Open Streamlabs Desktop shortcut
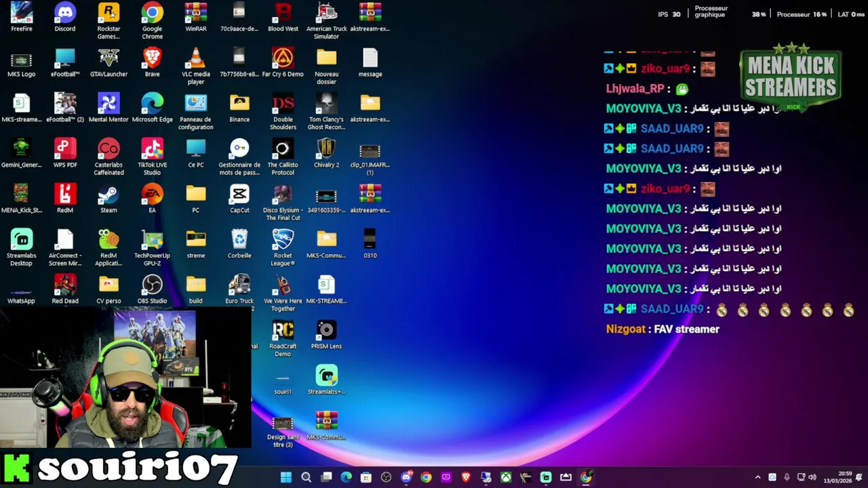 tap(21, 247)
